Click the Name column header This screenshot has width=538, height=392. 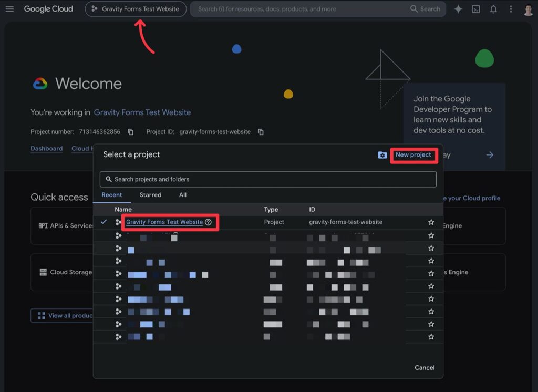coord(123,209)
